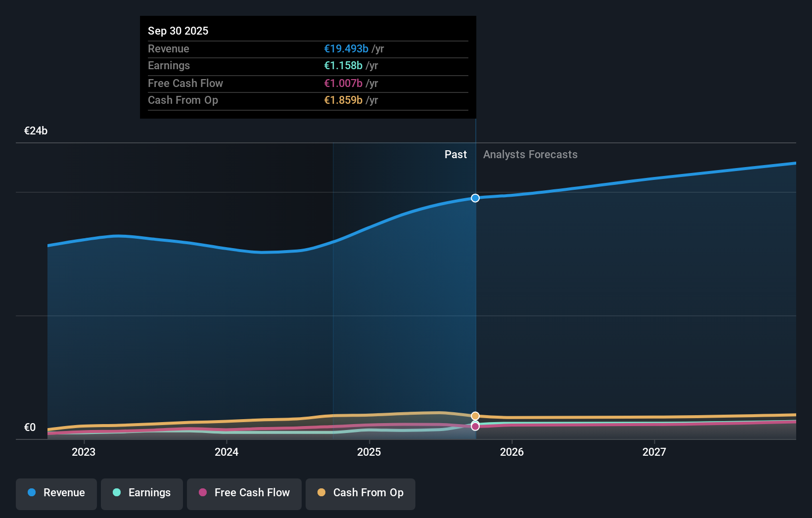The height and width of the screenshot is (518, 812).
Task: Click the €24b axis label
Action: click(x=35, y=131)
